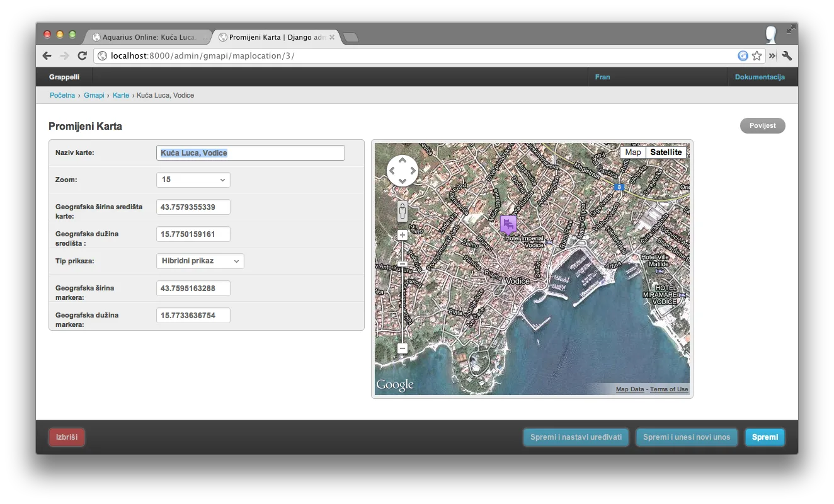Go back using the browser back arrow
Image resolution: width=834 pixels, height=504 pixels.
coord(47,56)
